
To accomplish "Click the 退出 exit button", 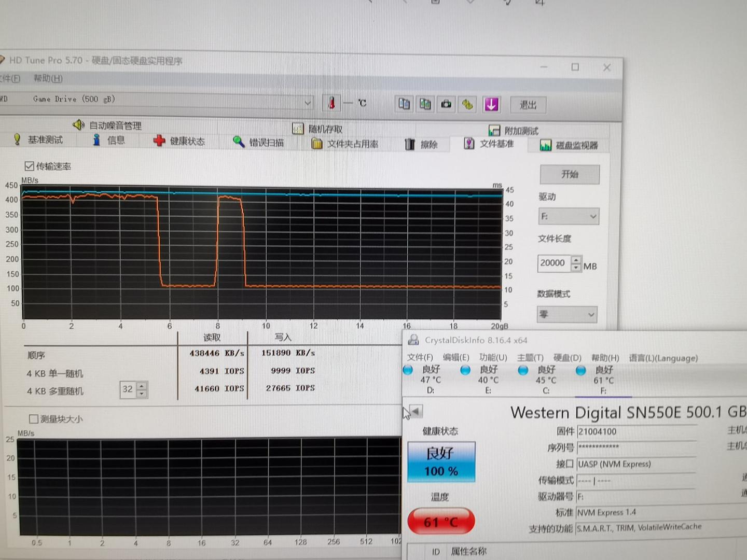I will 528,105.
